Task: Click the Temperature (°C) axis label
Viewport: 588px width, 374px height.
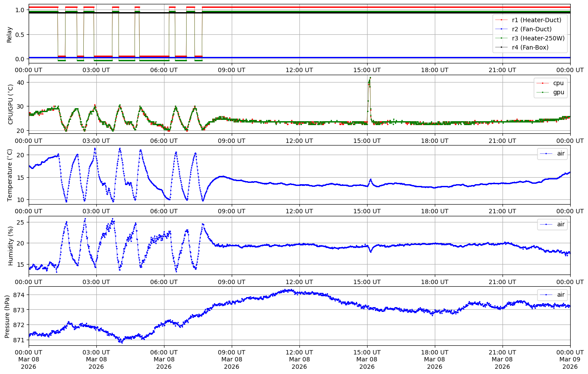Action: click(x=10, y=175)
